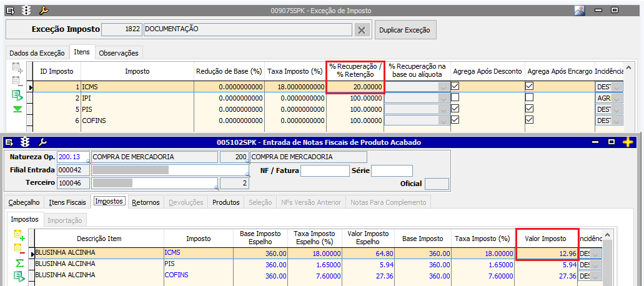Viewport: 644px width, 286px height.
Task: Switch to the Dados da Exceção tab
Action: coord(37,53)
